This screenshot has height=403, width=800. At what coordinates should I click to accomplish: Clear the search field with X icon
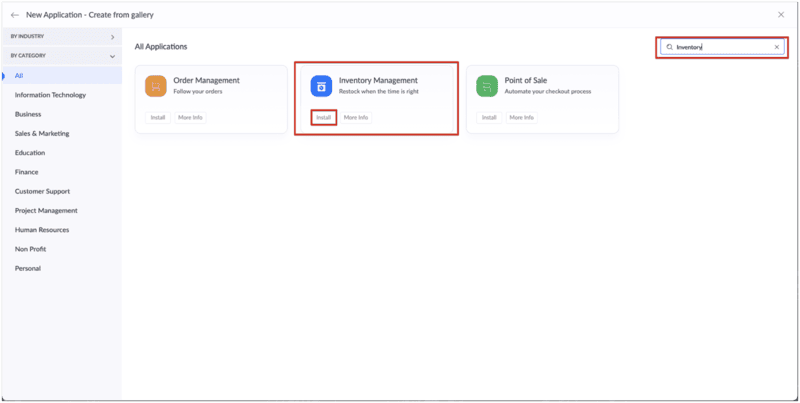coord(776,47)
